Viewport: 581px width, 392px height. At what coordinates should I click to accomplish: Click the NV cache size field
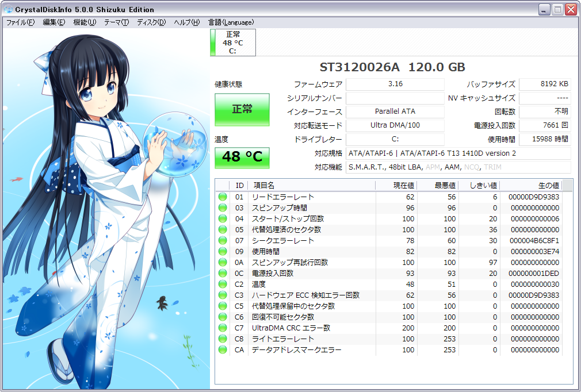[545, 98]
